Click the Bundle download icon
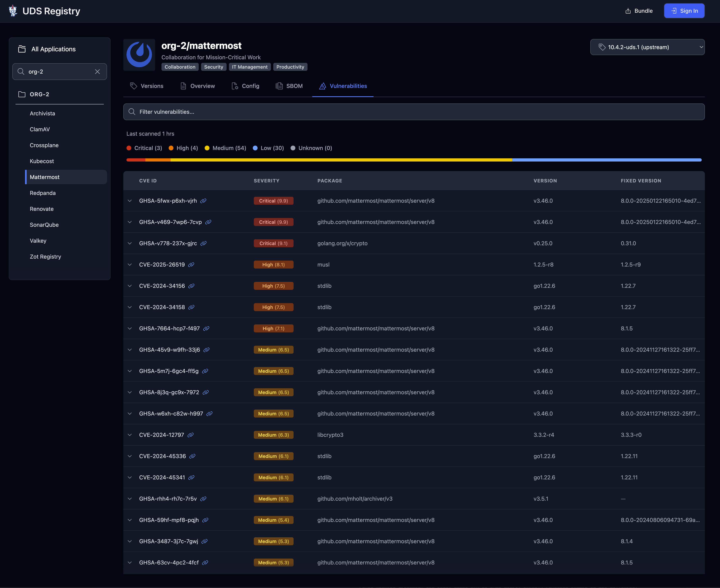This screenshot has height=588, width=720. 628,11
